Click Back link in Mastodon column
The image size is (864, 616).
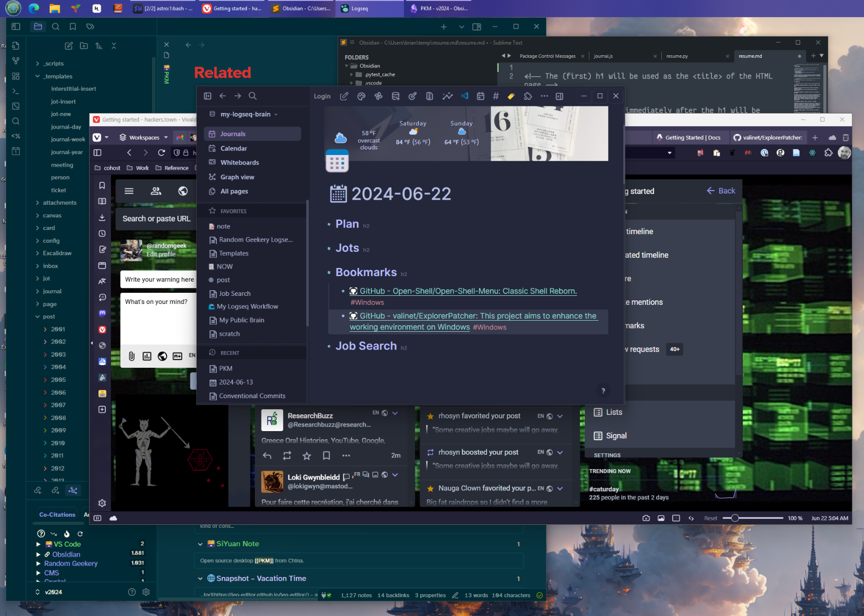point(721,191)
